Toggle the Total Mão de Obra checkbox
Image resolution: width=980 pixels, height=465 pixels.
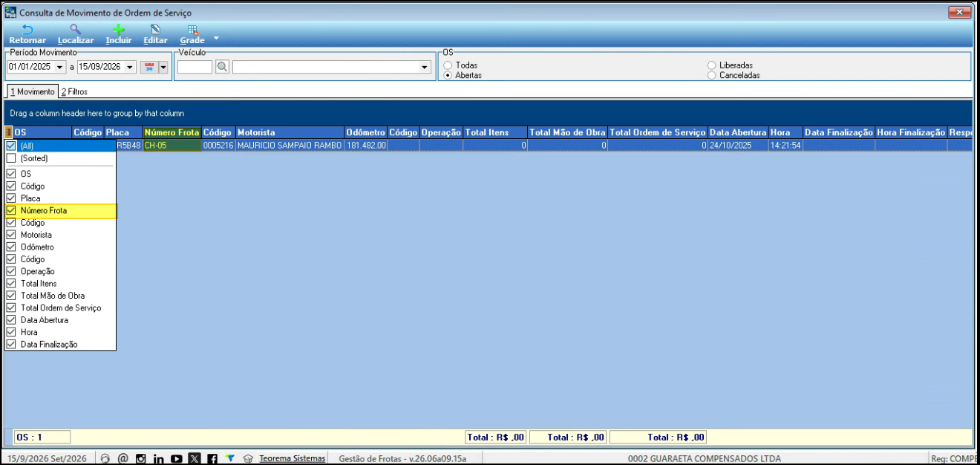[x=10, y=296]
